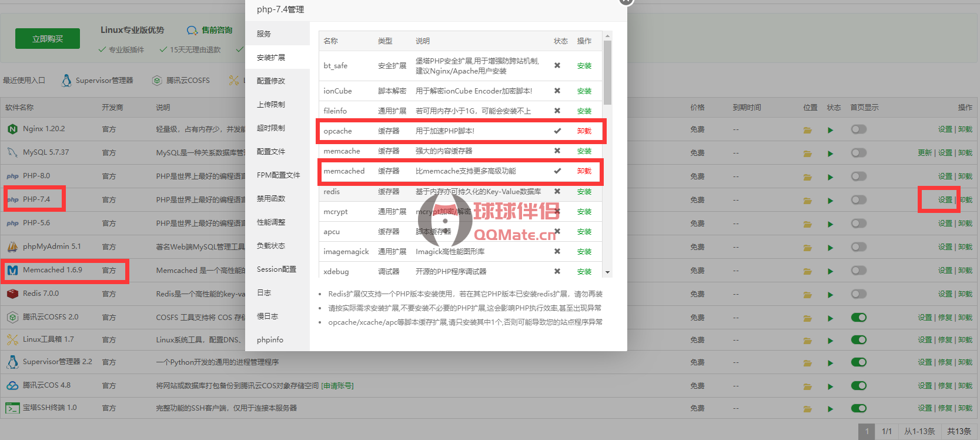Disable homepage display for Supervisor管理器 2.2
Viewport: 980px width, 440px height.
coord(859,362)
